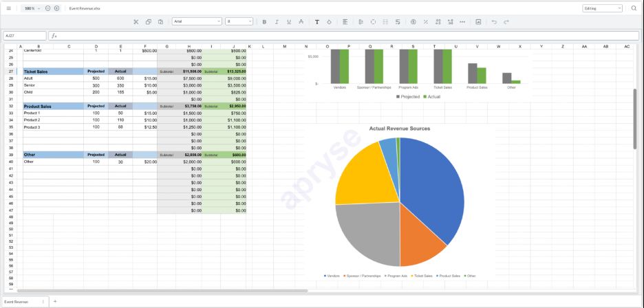Copy the selected cells
The image size is (644, 308).
(148, 22)
